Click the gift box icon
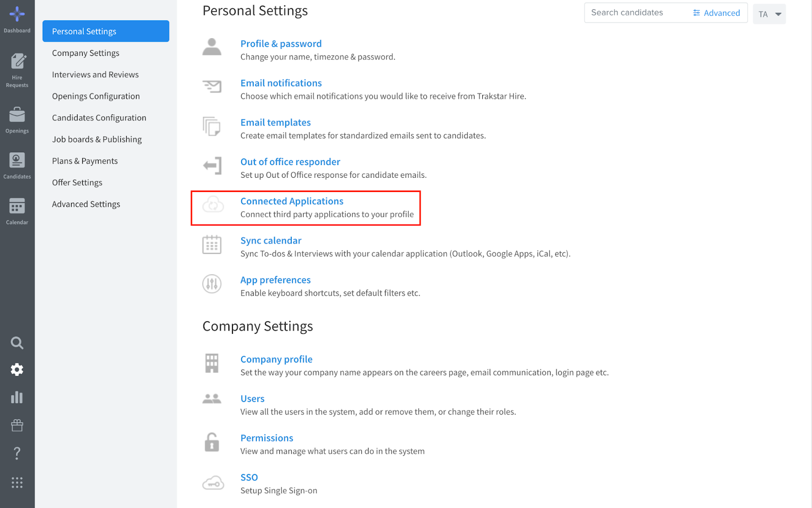Image resolution: width=812 pixels, height=508 pixels. [17, 425]
